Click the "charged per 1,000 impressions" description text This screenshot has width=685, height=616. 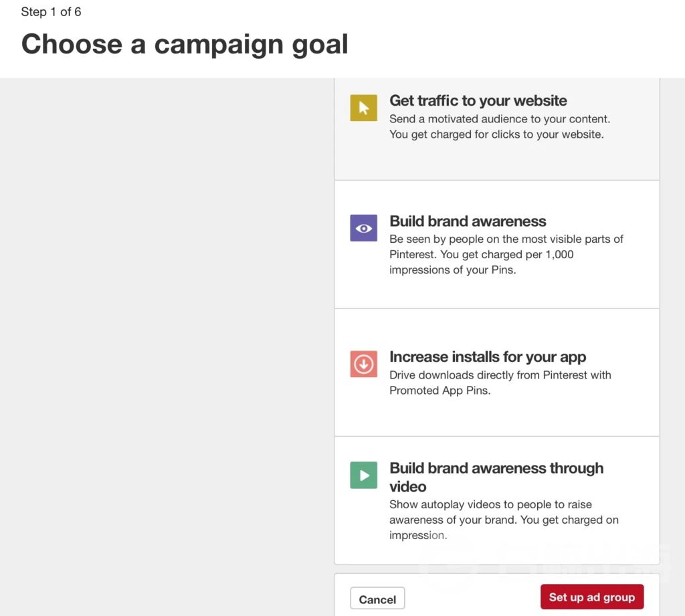[506, 255]
